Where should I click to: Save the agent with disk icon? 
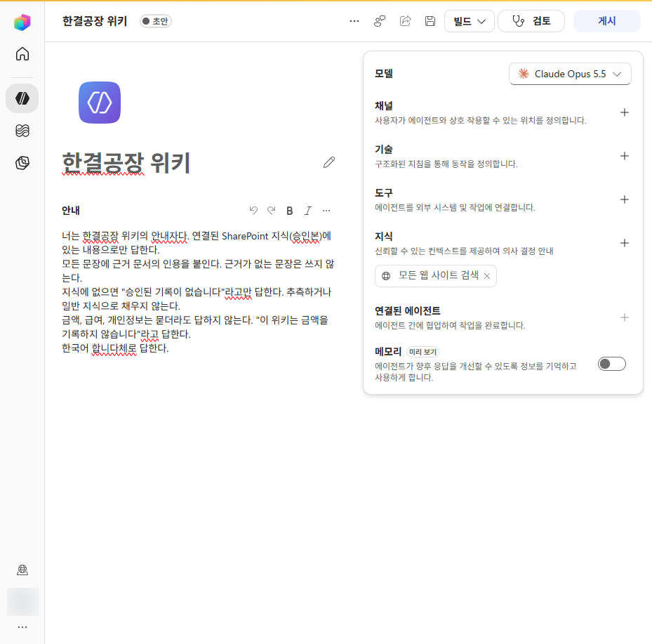click(430, 21)
